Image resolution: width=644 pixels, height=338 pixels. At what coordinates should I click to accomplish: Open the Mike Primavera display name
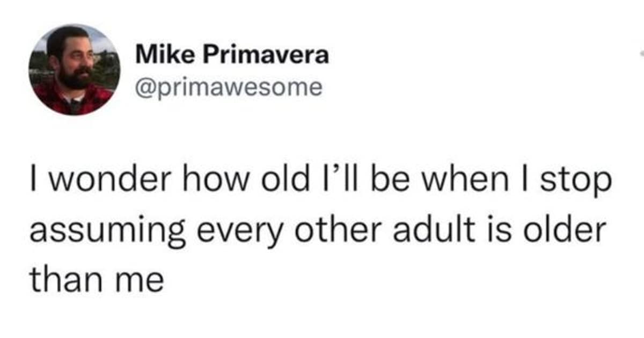[x=232, y=56]
